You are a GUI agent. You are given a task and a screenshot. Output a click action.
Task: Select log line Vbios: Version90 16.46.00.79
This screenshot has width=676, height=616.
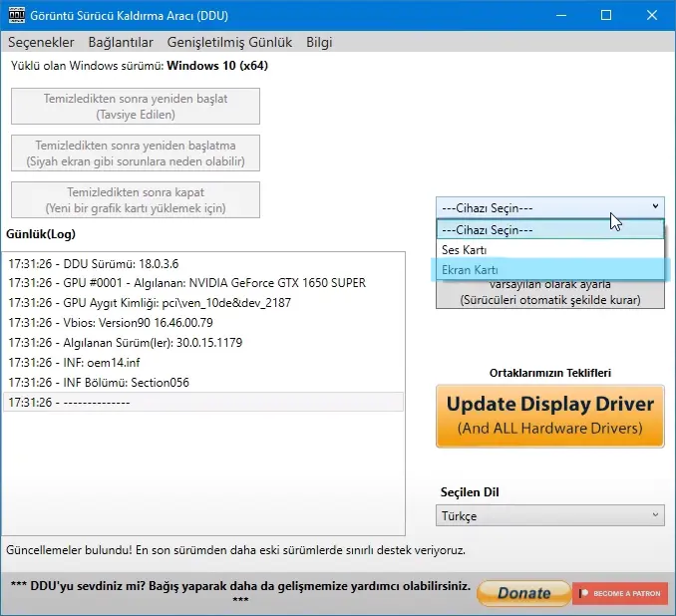pos(203,322)
